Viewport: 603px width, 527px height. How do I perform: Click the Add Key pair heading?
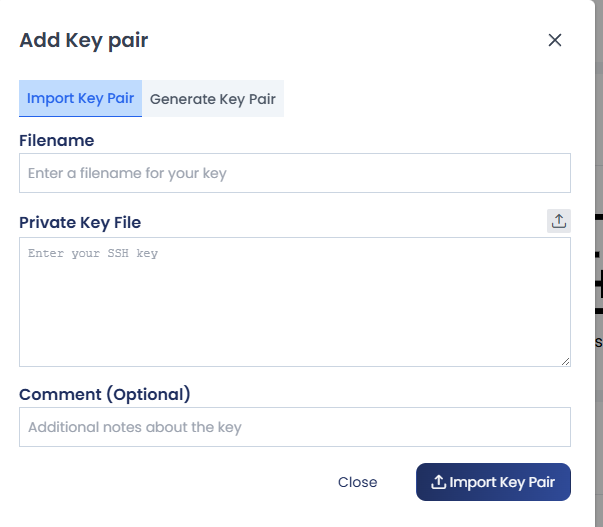83,40
